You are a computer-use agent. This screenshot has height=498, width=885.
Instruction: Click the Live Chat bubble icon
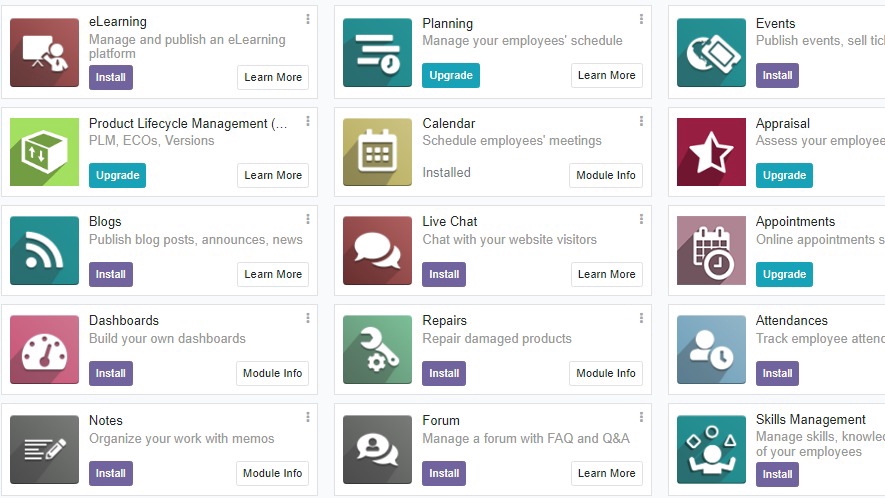pyautogui.click(x=377, y=251)
